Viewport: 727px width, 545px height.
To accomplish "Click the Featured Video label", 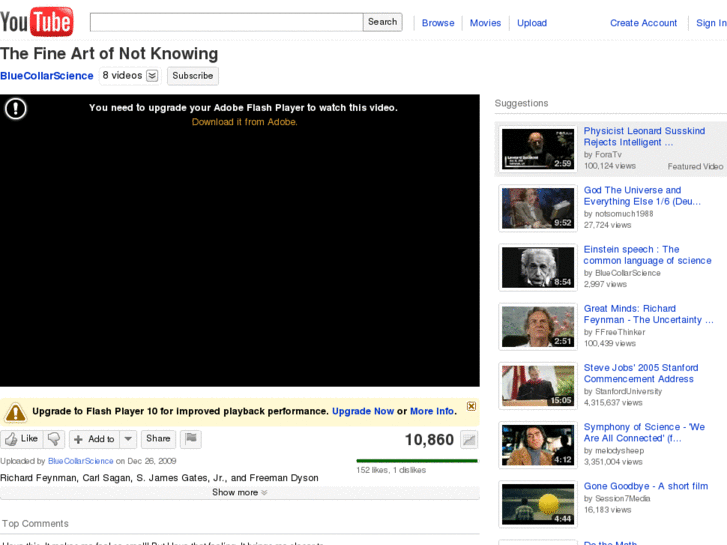I will pos(695,166).
